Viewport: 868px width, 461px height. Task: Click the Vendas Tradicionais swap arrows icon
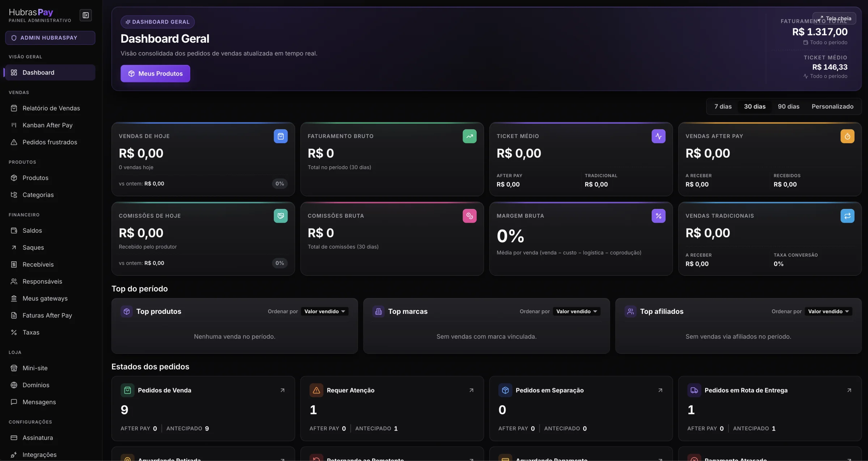click(x=847, y=216)
